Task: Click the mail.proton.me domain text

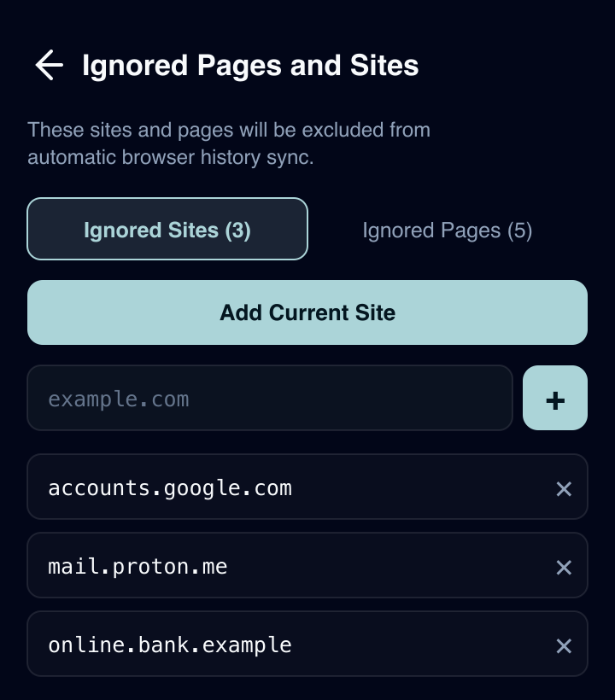Action: pos(138,567)
